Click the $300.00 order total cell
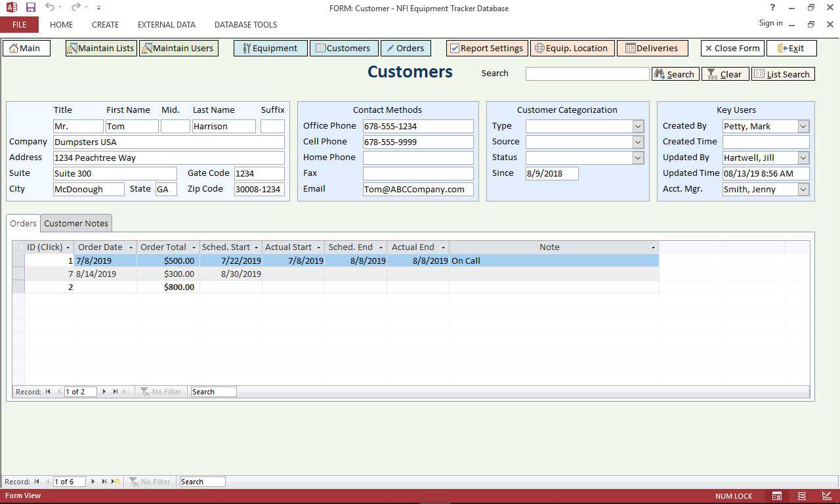This screenshot has width=840, height=504. pyautogui.click(x=168, y=274)
